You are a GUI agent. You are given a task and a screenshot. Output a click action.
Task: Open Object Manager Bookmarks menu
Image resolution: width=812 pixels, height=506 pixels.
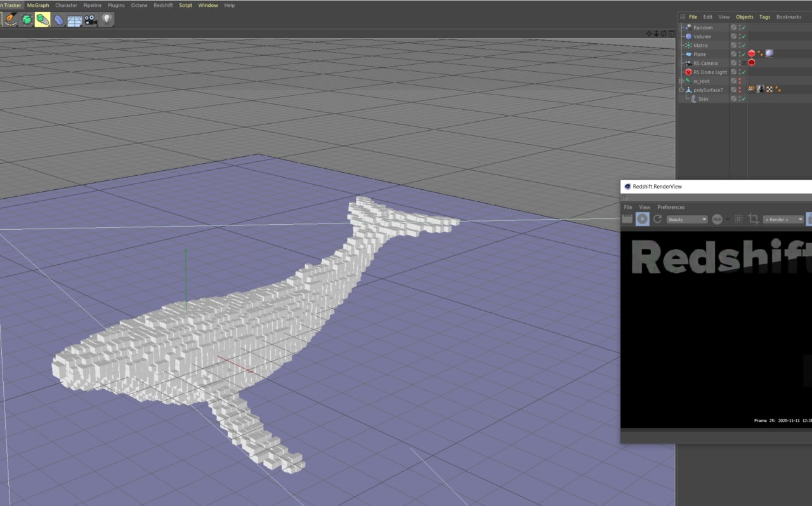coord(789,17)
